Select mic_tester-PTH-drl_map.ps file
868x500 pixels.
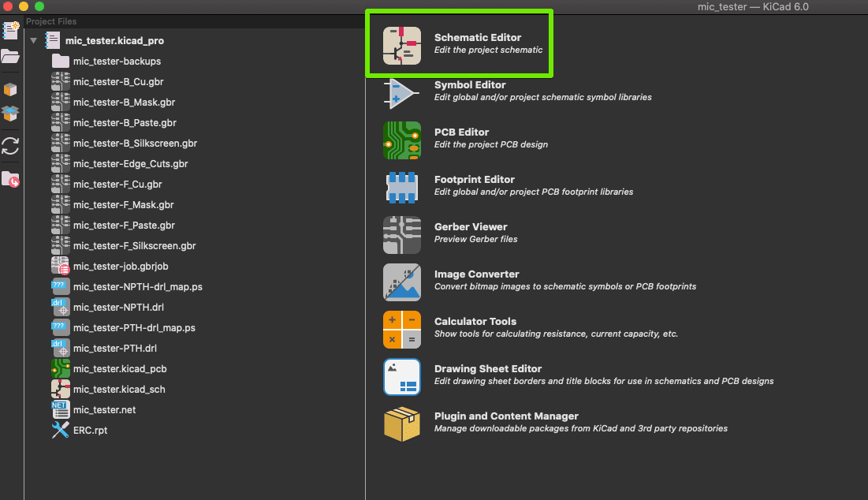point(134,327)
